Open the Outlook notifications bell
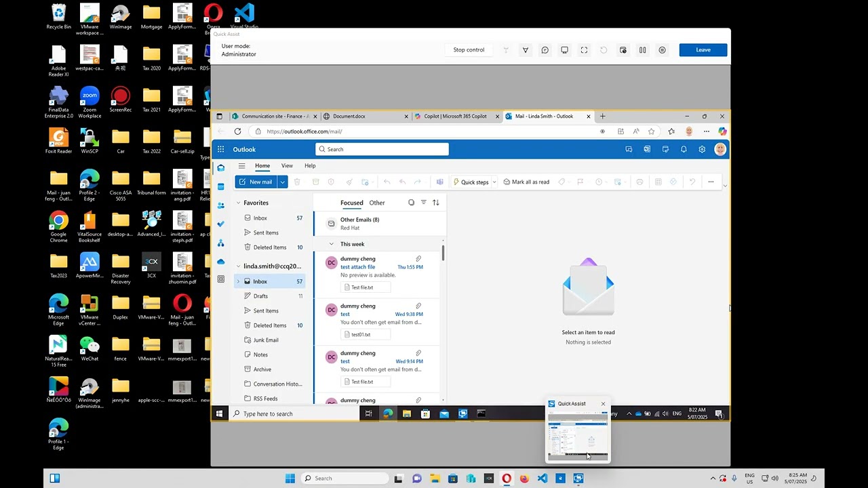868x488 pixels. tap(684, 149)
